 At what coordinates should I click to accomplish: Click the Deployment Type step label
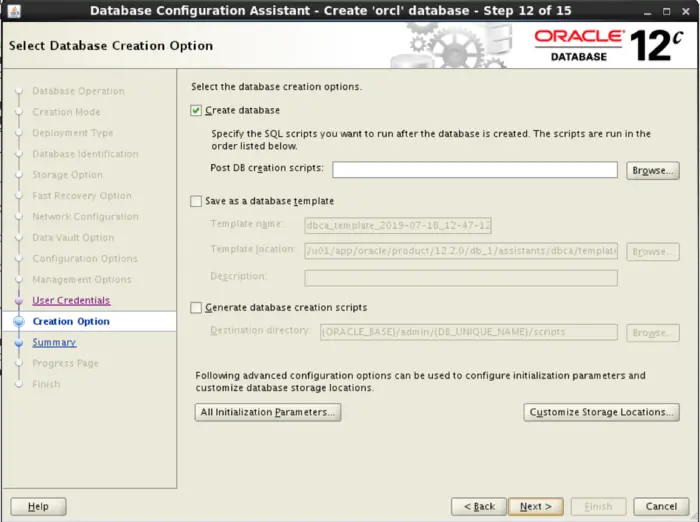pos(73,133)
